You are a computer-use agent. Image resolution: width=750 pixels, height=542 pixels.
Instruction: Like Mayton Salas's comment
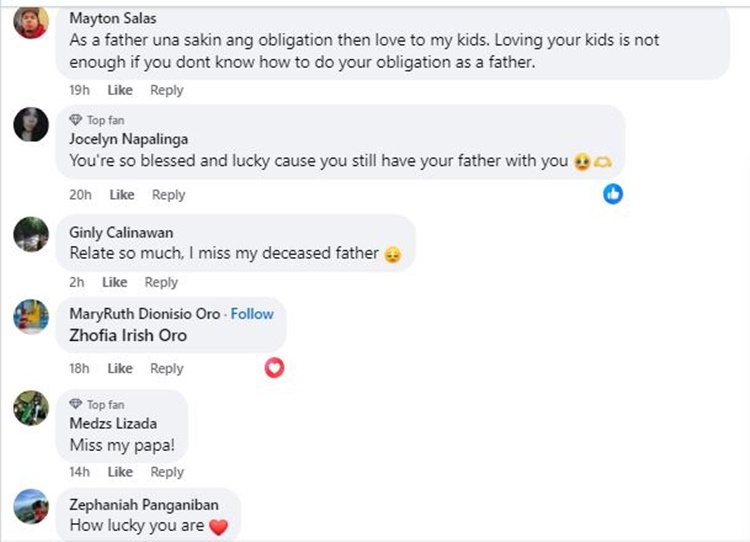click(120, 90)
